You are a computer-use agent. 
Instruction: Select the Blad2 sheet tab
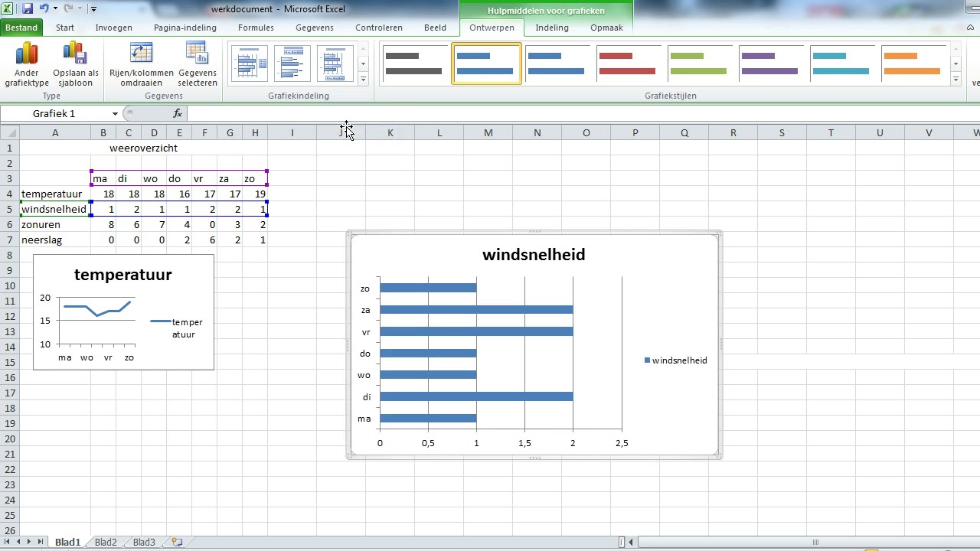[x=106, y=542]
